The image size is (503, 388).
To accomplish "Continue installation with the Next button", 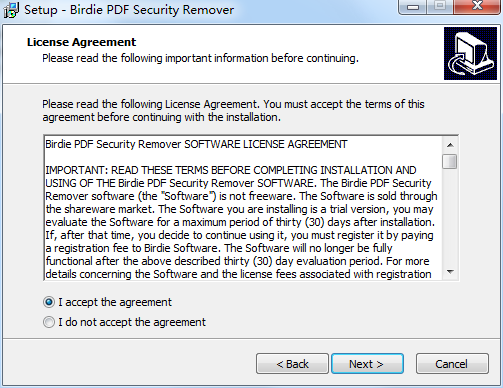I will pos(367,364).
